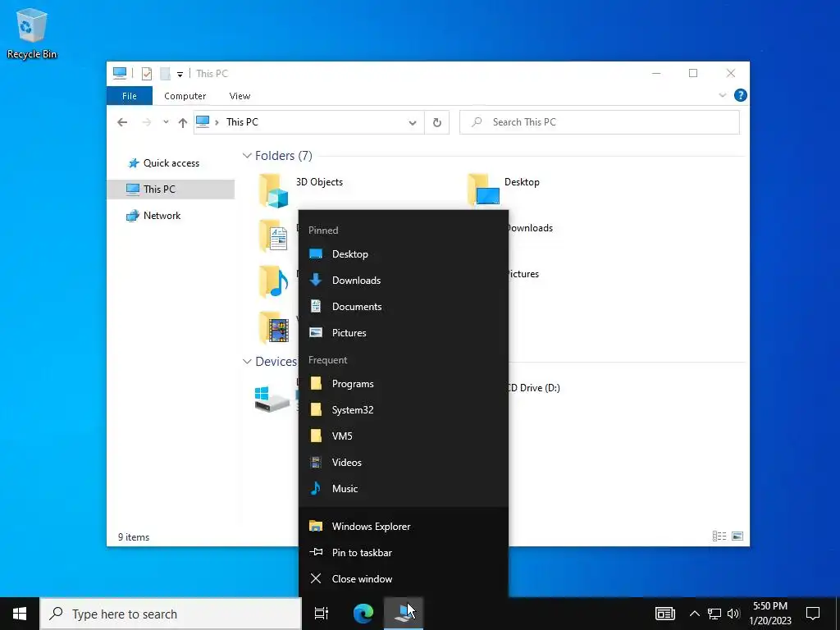The image size is (840, 630).
Task: Open frequent System32 folder in jump list
Action: coord(404,410)
